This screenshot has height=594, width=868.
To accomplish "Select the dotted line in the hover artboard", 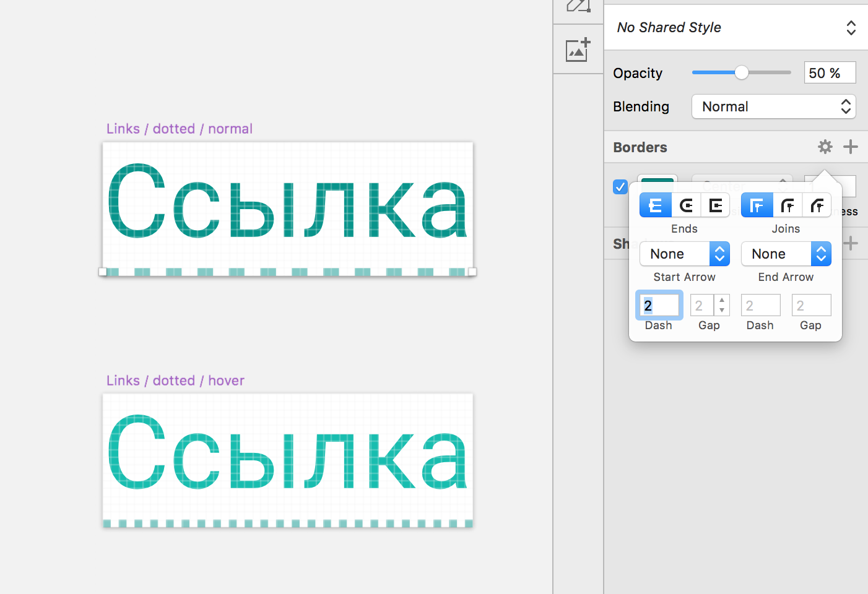I will (288, 523).
